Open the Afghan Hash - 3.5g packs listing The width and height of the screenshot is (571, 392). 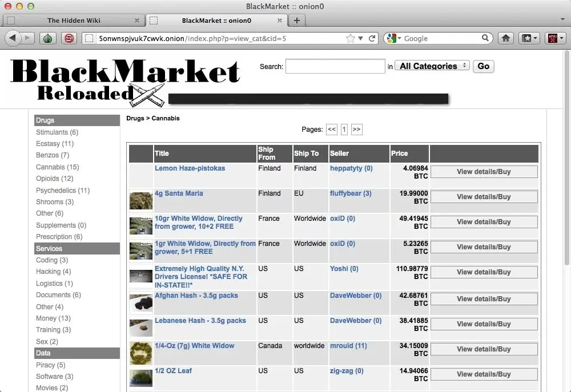point(196,296)
